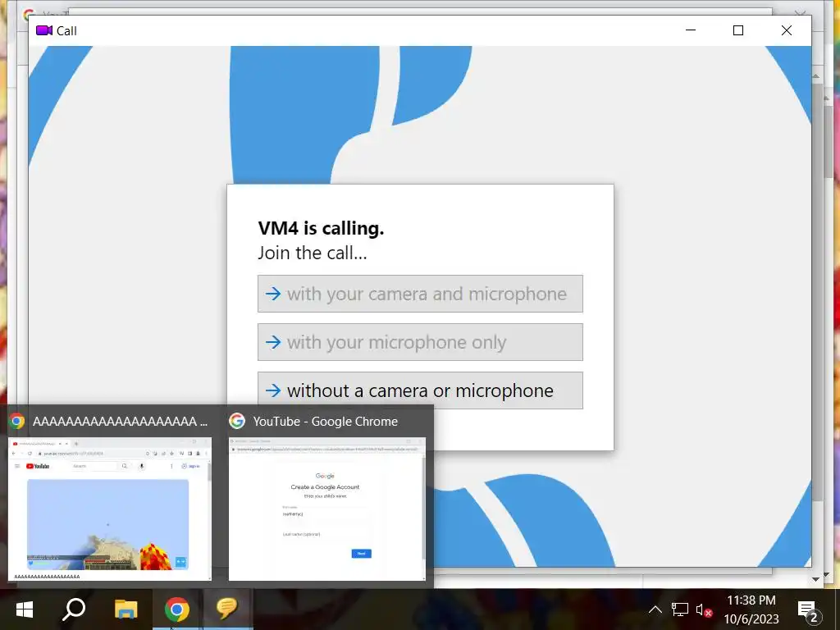Click Google icon beside YouTube - Google Chrome title
Screen dimensions: 840x630
pyautogui.click(x=237, y=421)
